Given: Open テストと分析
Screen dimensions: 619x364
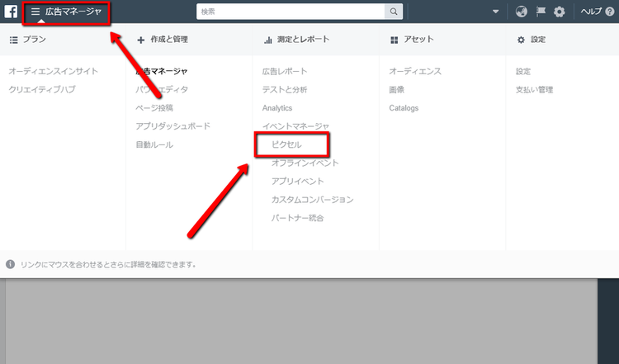Looking at the screenshot, I should pyautogui.click(x=285, y=90).
